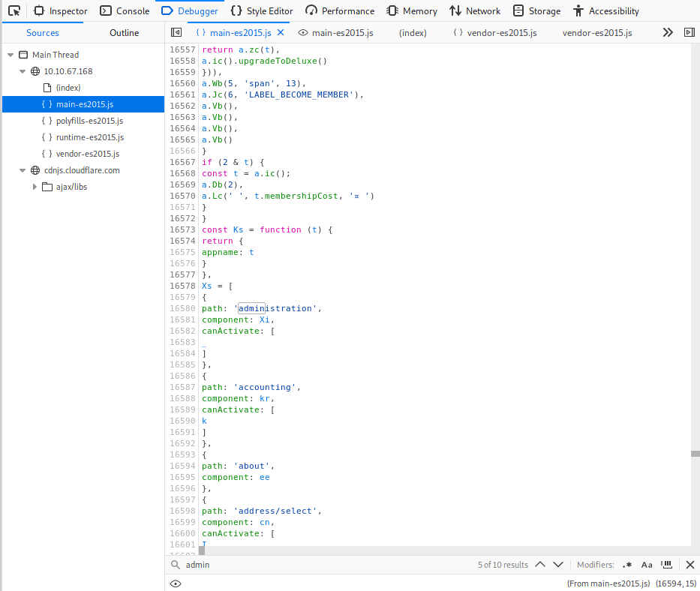Open the original main-es2015.js tab with eye icon
700x591 pixels.
point(335,32)
